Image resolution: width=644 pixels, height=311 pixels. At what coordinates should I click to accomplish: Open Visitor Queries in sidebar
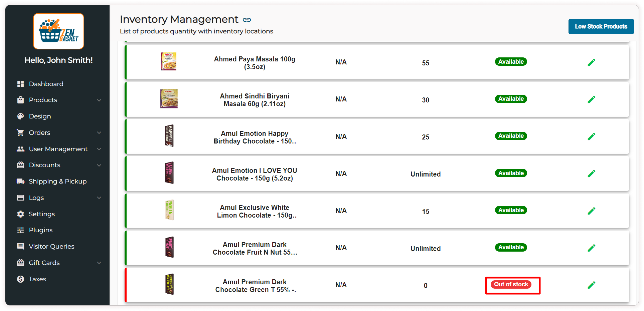pyautogui.click(x=52, y=246)
